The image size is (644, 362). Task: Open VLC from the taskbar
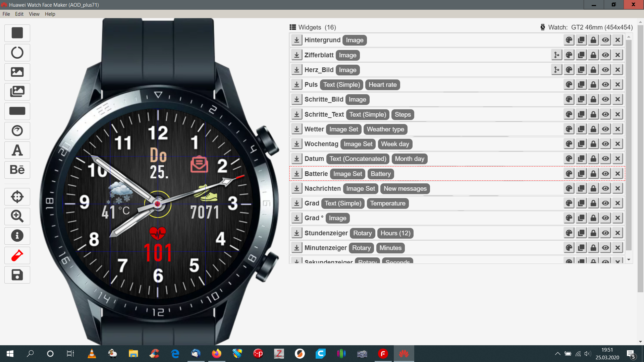[x=92, y=353]
